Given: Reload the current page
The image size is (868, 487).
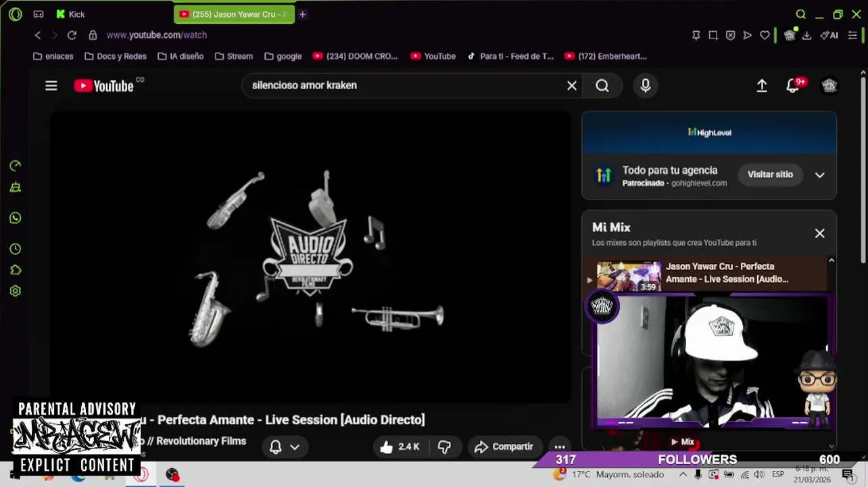Looking at the screenshot, I should point(72,35).
